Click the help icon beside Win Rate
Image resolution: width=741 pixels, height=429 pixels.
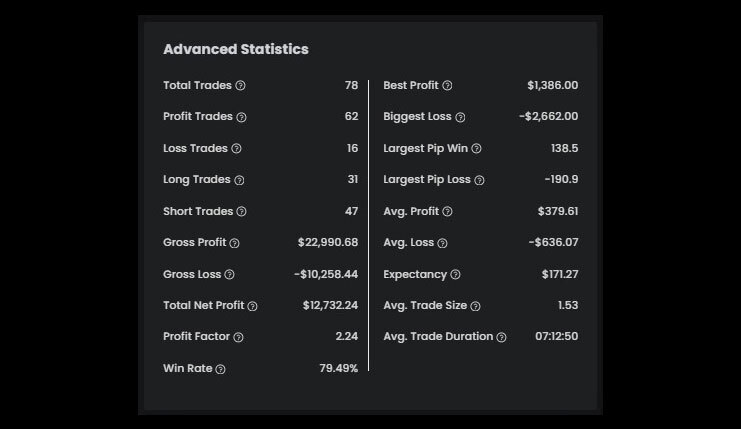[221, 369]
